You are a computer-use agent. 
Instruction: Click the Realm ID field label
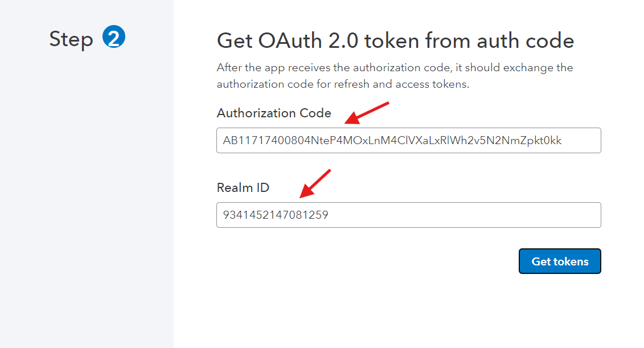pos(243,188)
